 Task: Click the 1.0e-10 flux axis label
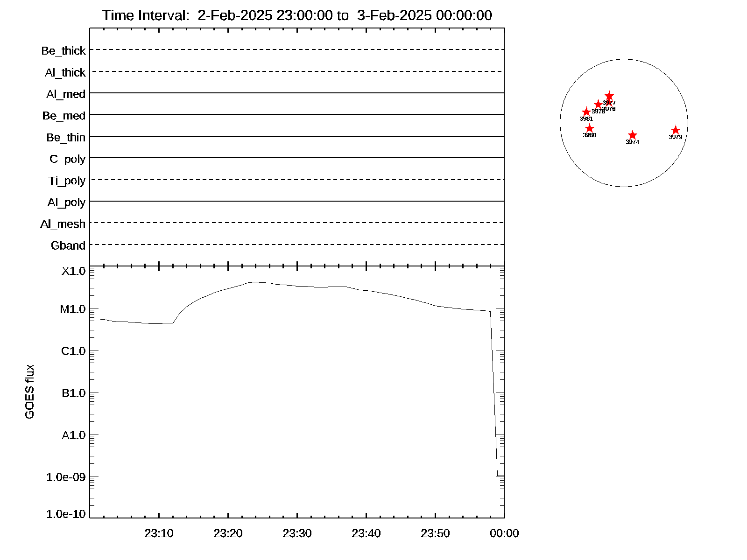(x=66, y=514)
